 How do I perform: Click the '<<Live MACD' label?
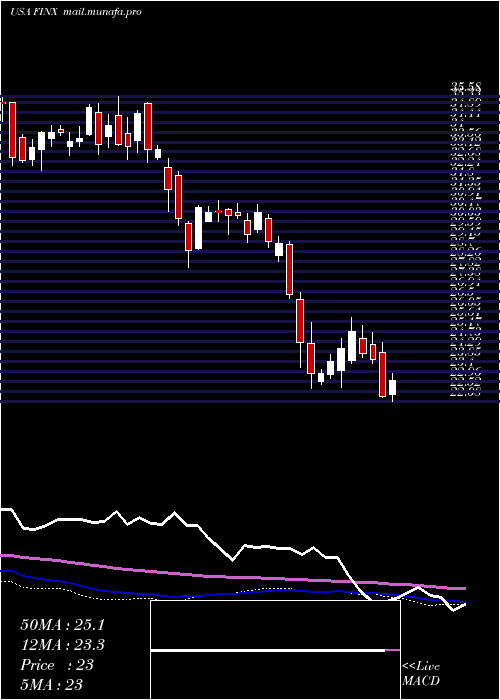(x=421, y=674)
